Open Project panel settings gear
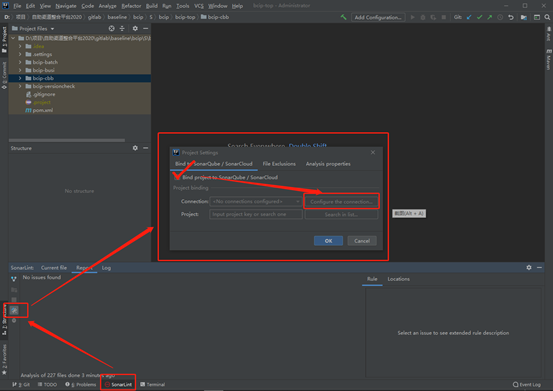553x391 pixels. pos(135,29)
